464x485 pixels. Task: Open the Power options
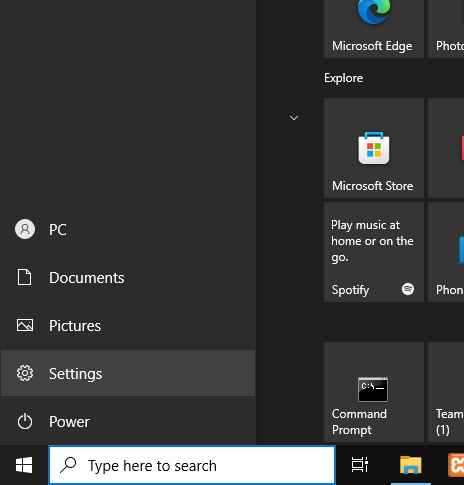tap(128, 421)
